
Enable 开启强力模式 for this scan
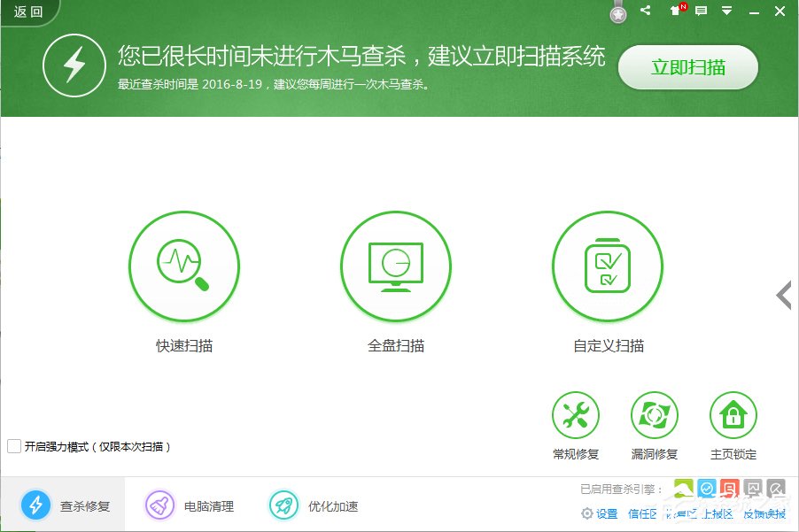click(13, 447)
